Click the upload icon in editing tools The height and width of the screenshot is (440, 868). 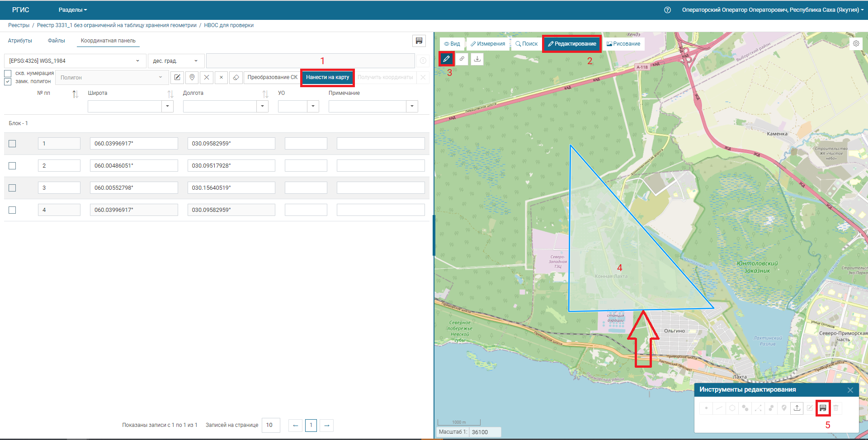click(x=797, y=408)
